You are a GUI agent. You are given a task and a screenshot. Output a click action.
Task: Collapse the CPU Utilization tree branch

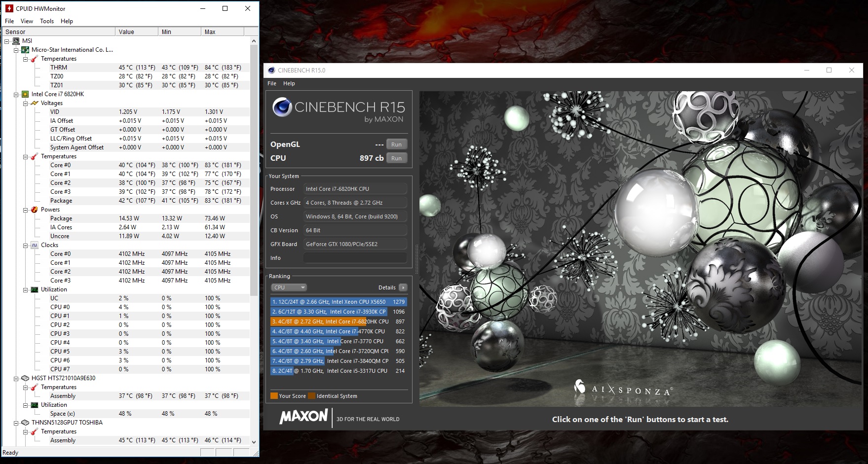[x=25, y=289]
